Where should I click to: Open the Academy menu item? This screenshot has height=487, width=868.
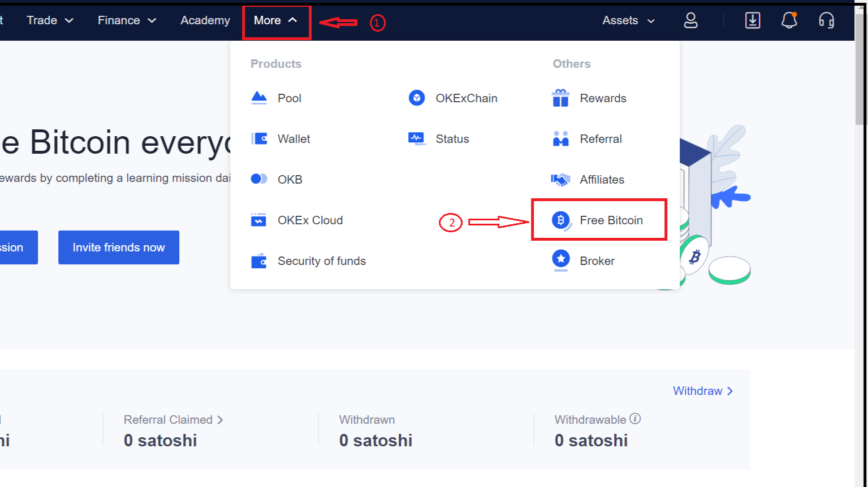(x=205, y=20)
